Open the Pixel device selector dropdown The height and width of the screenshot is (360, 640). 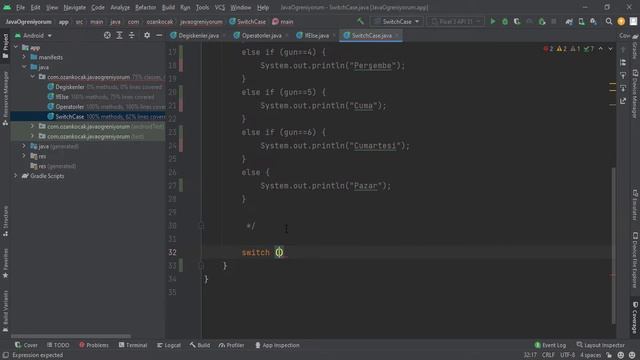[456, 21]
